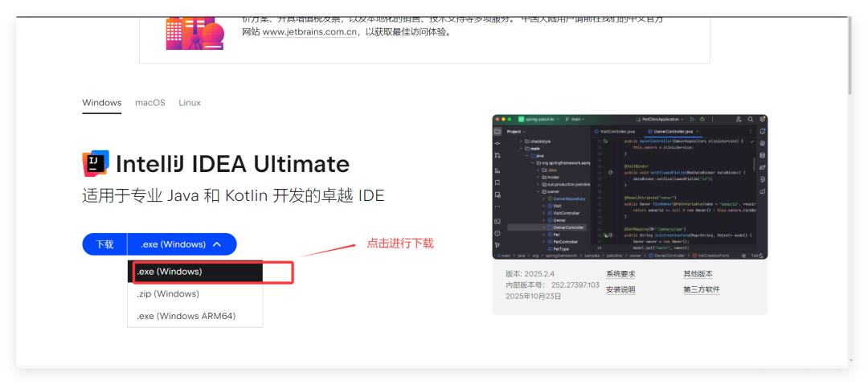Open the 系统要求 link
This screenshot has height=385, width=868.
620,273
